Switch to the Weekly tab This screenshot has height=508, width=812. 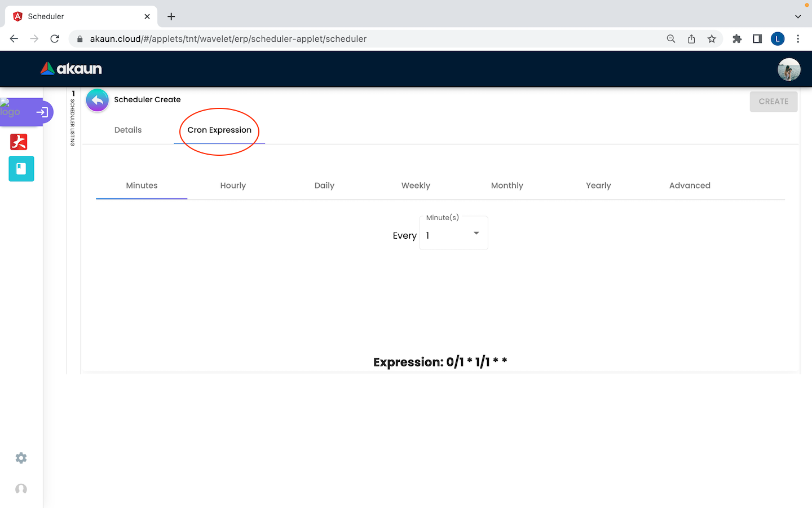coord(416,186)
